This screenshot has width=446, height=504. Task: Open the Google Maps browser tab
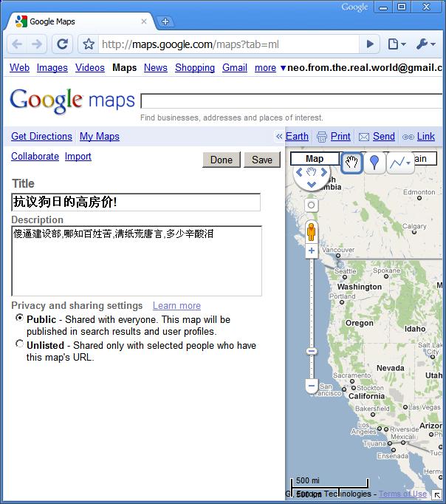pos(79,21)
